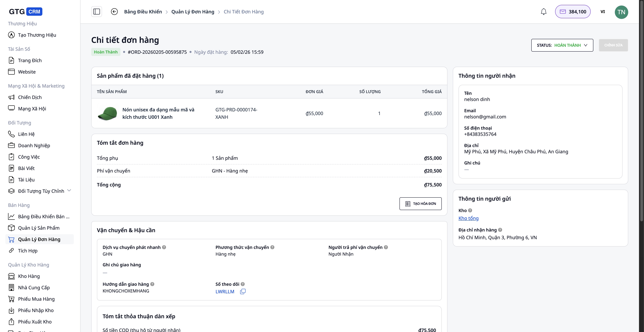Open the TN user avatar
Screen dimensions: 644x332
click(x=621, y=12)
